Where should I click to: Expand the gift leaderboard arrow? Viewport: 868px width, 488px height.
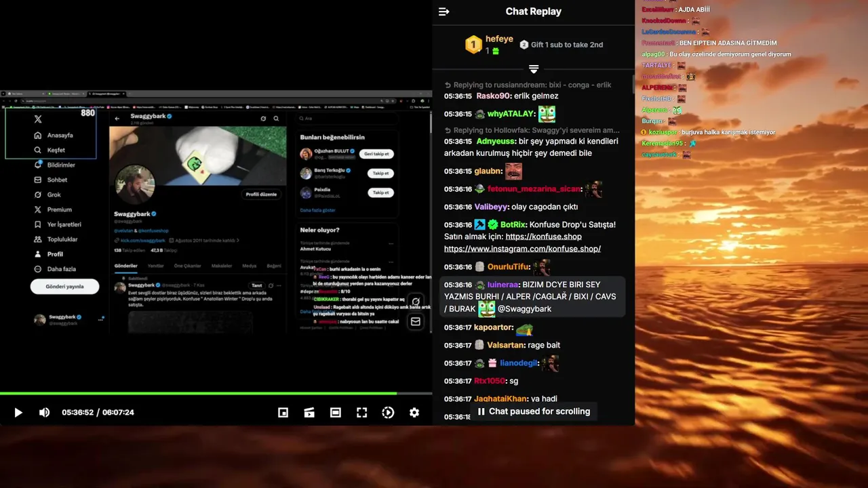[534, 69]
